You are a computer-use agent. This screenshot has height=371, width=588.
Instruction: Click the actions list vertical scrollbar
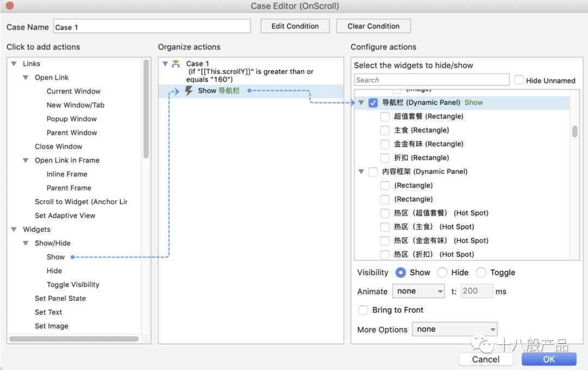146,109
